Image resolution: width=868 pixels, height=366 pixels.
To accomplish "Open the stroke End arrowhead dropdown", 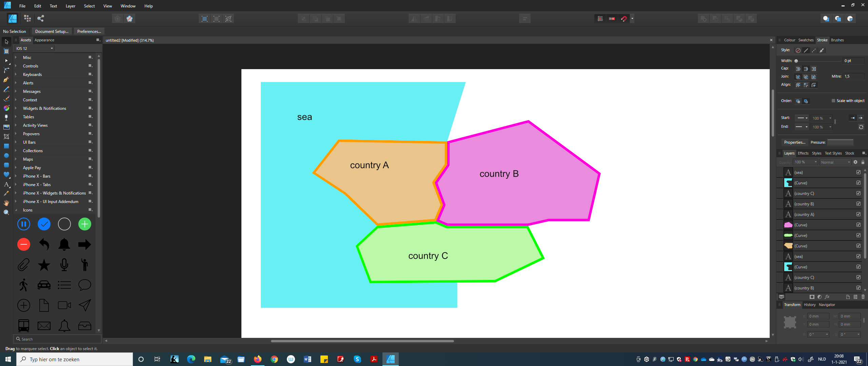I will pyautogui.click(x=802, y=127).
